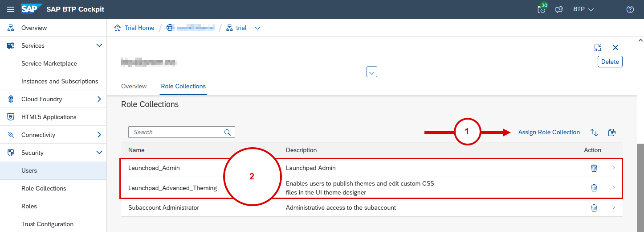Select the Launchpad_Admin row name
This screenshot has height=232, width=644.
click(154, 168)
